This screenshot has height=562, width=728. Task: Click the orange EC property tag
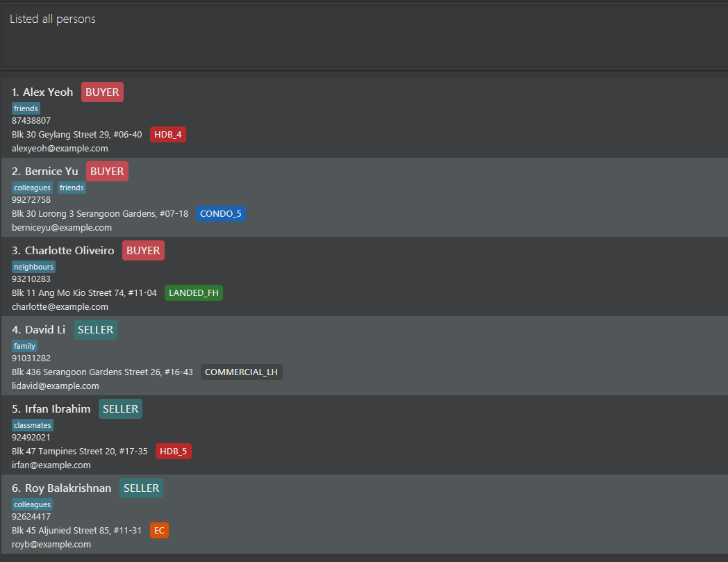159,531
